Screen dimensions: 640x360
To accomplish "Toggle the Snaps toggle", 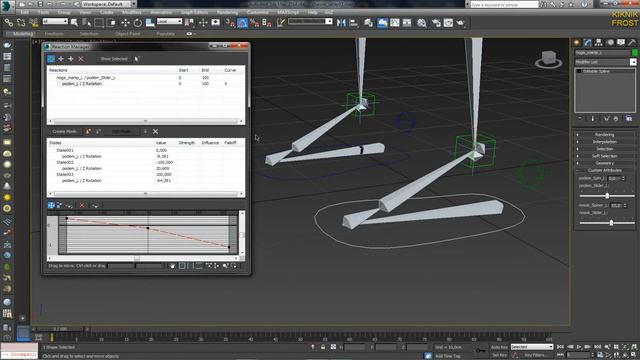I will point(230,23).
